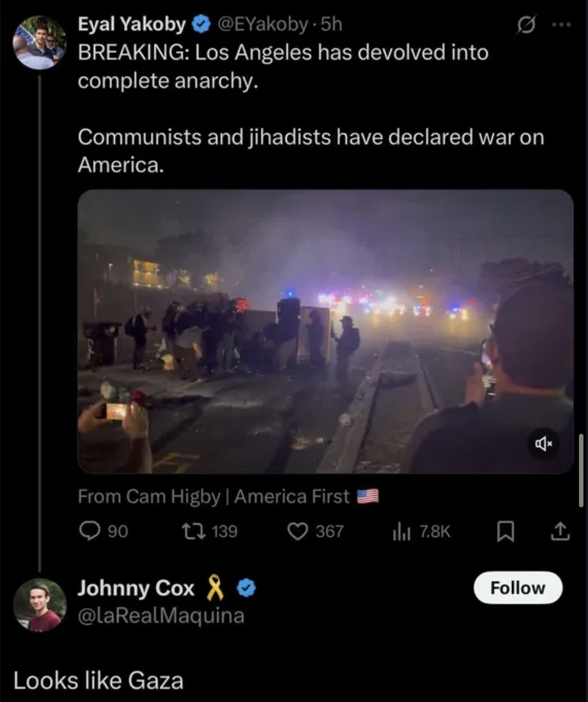This screenshot has height=702, width=588.
Task: Click the page scrollbar thumb
Action: [x=581, y=470]
